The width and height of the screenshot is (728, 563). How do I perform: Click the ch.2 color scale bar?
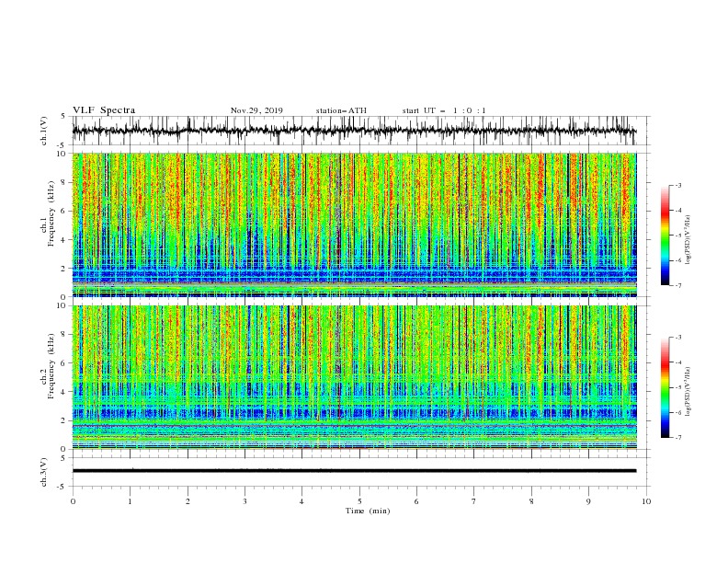[x=665, y=387]
